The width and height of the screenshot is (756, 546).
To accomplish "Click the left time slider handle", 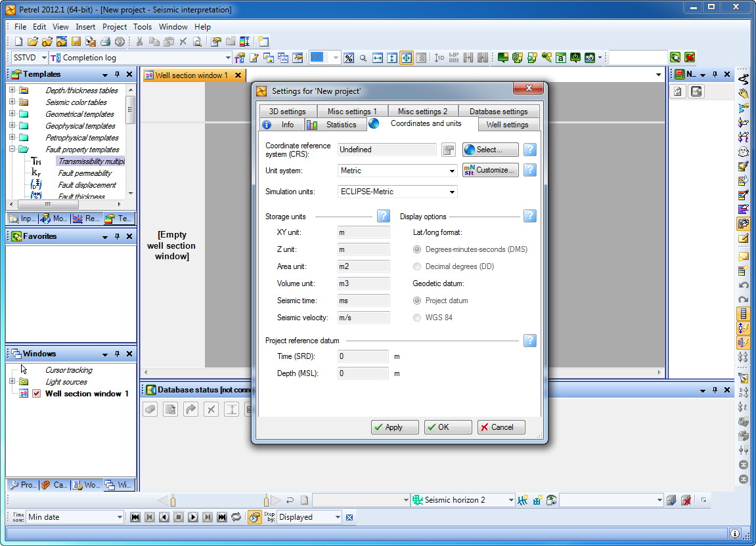I will click(173, 501).
